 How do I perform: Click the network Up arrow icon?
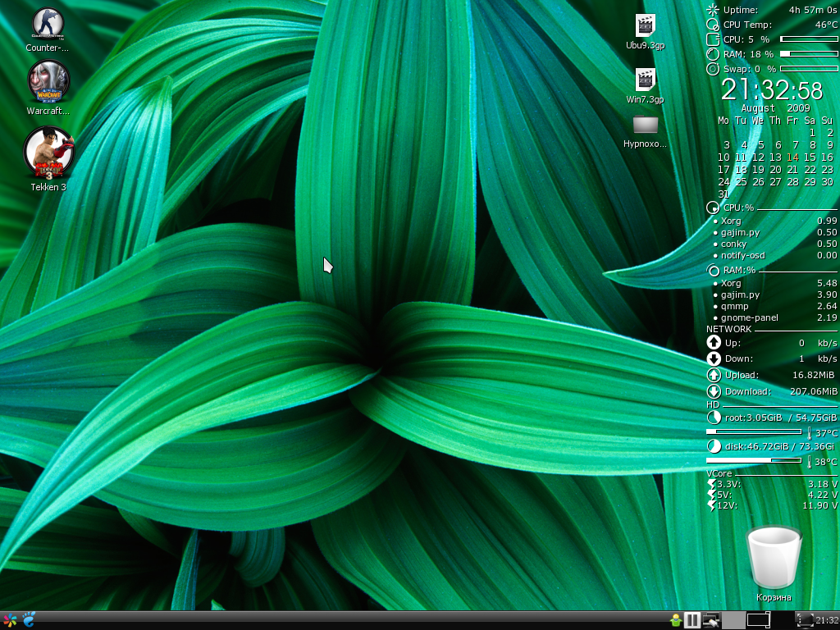714,342
